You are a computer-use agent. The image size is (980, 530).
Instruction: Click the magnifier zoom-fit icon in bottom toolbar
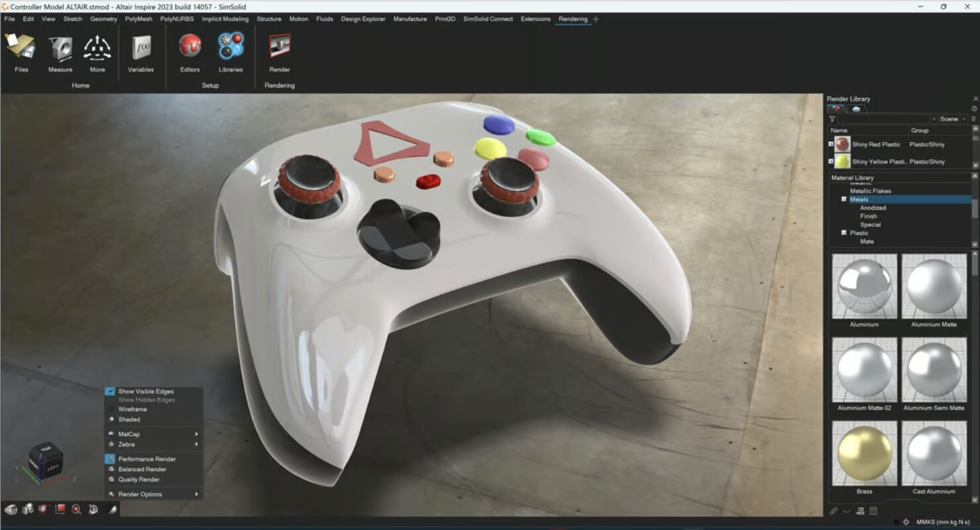(76, 509)
